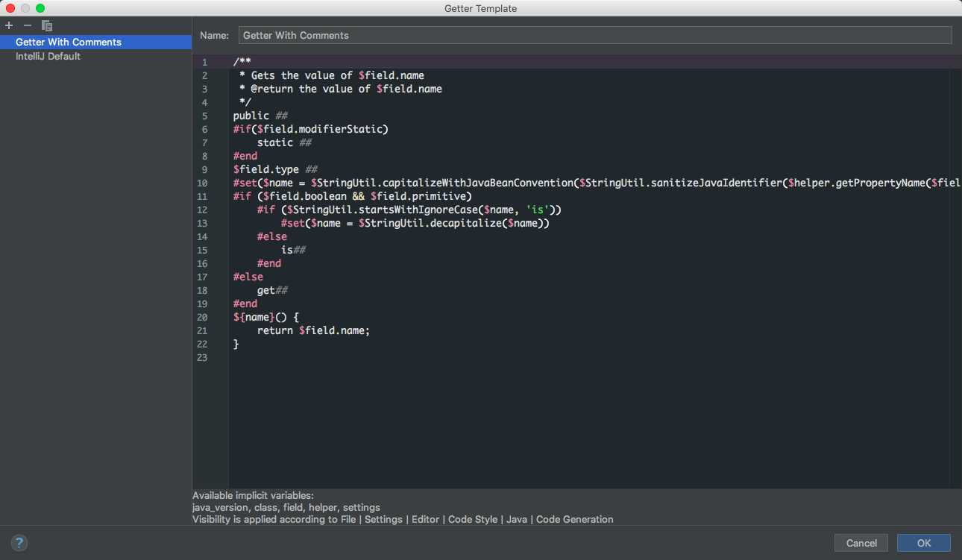
Task: Select the Getter With Comments template
Action: click(x=95, y=43)
